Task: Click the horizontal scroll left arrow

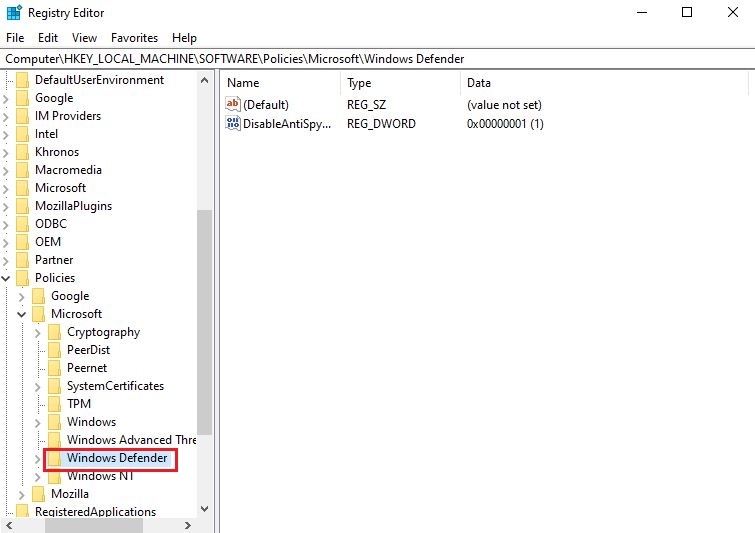Action: (9, 525)
